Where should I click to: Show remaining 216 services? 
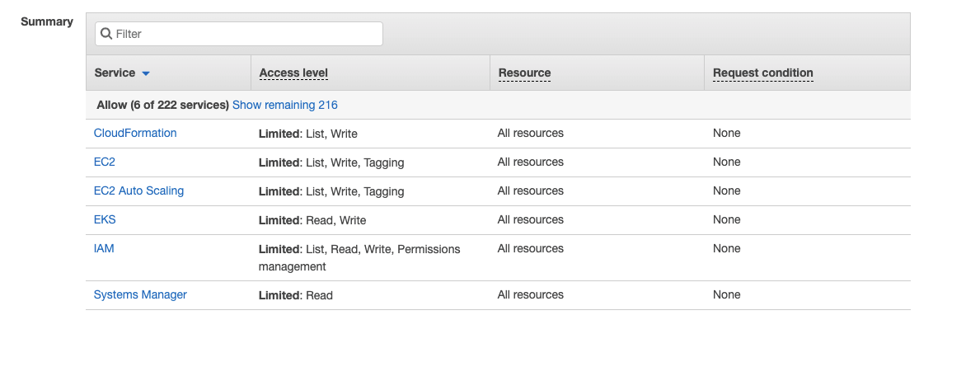(284, 105)
